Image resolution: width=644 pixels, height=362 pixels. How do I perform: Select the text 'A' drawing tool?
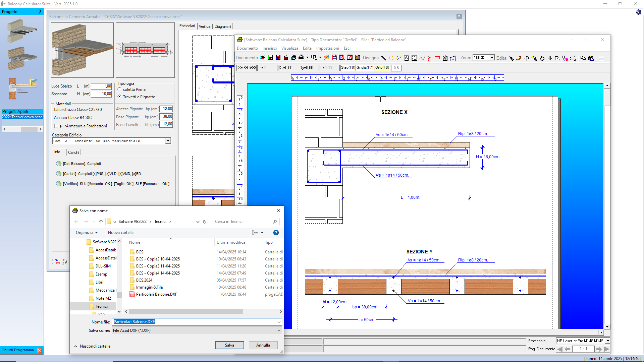407,58
